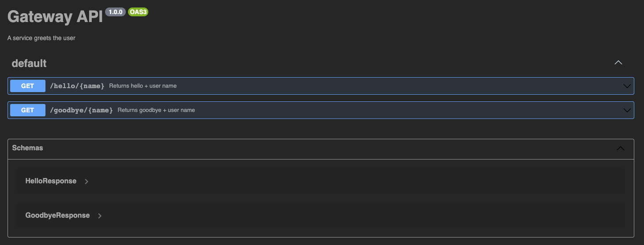Expand the /hello/{name} endpoint arrow

tap(627, 86)
